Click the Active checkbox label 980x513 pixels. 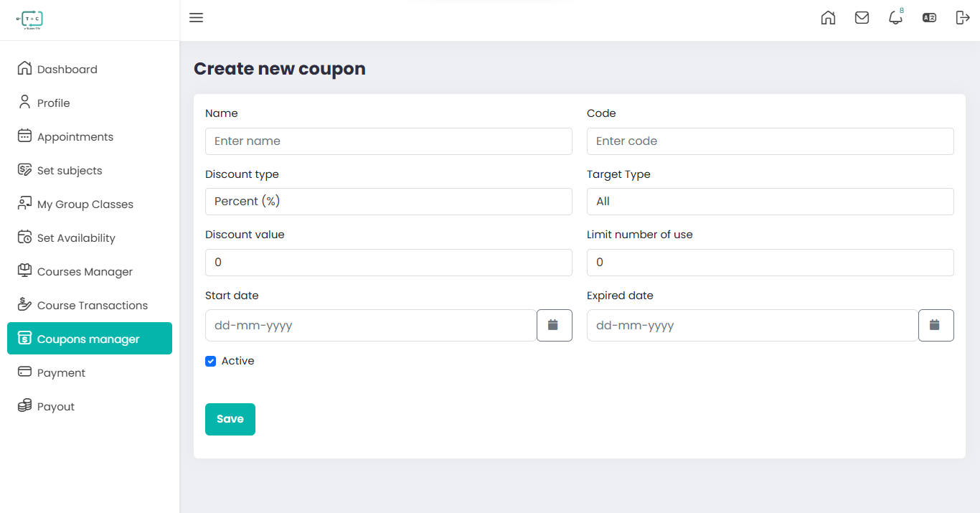(237, 361)
